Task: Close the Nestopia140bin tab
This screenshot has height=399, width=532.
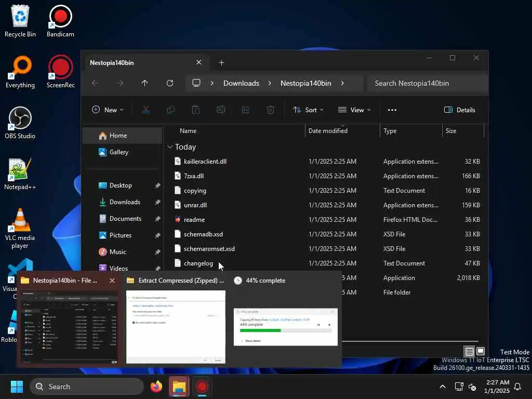Action: (199, 62)
